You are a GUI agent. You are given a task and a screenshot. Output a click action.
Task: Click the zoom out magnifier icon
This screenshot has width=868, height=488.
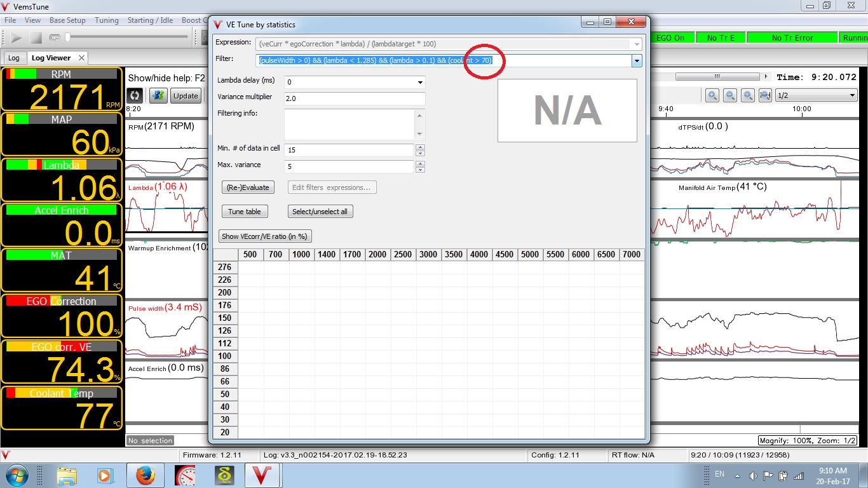[x=730, y=95]
